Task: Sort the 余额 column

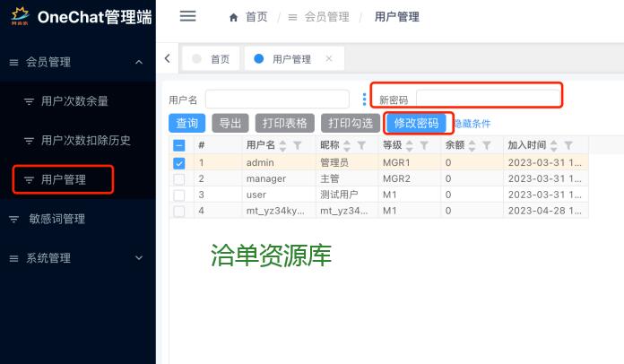Action: coord(472,145)
